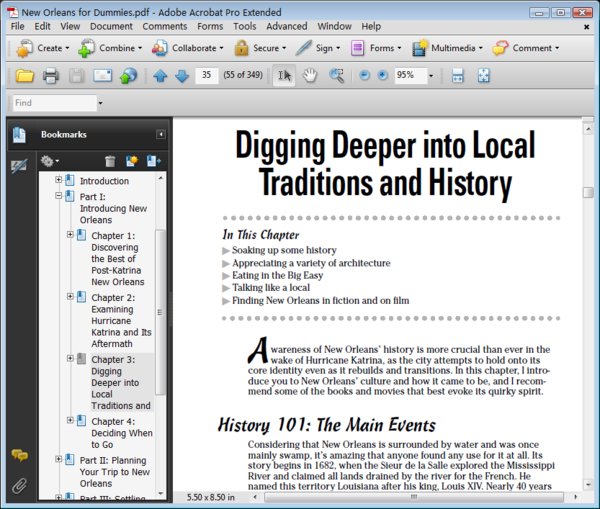600x509 pixels.
Task: Click the Open folder icon
Action: point(25,76)
